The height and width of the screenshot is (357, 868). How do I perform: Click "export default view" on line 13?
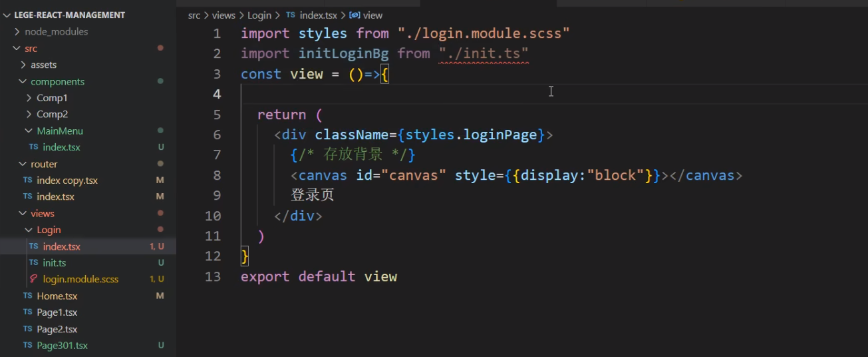pos(319,276)
